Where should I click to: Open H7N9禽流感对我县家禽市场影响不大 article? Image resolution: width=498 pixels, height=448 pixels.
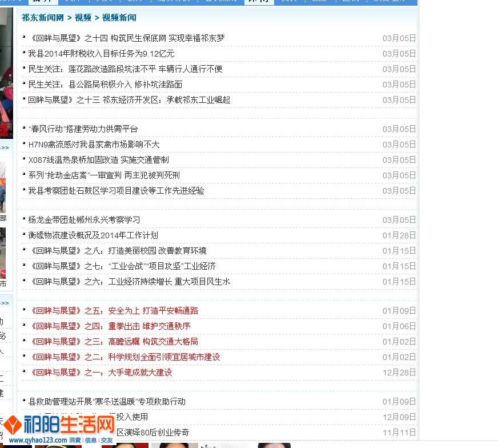click(94, 145)
